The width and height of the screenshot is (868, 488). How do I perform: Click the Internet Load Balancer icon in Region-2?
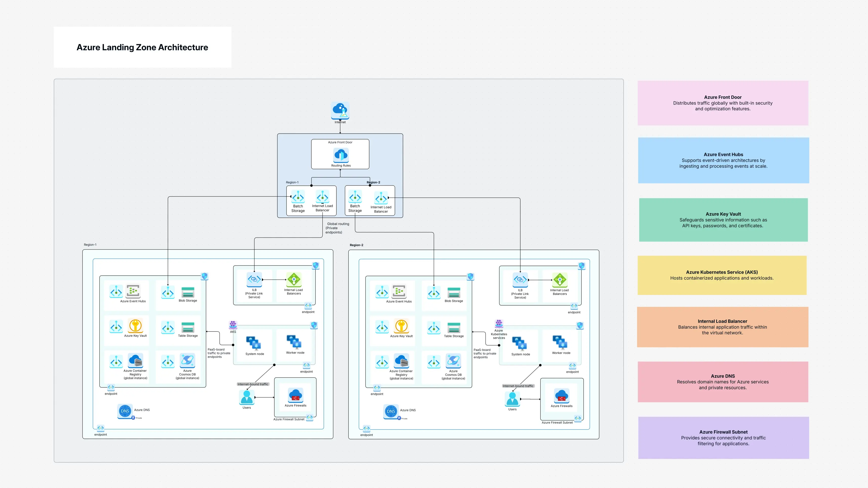click(381, 198)
